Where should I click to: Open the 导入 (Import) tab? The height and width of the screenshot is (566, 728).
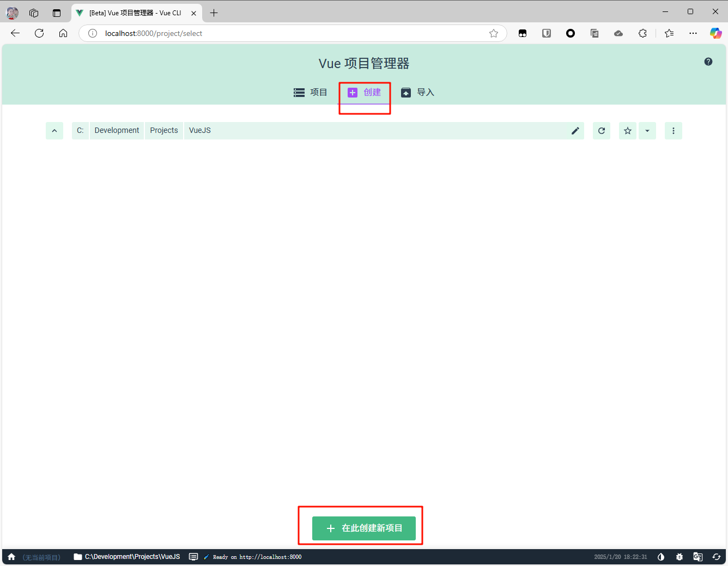(x=417, y=93)
